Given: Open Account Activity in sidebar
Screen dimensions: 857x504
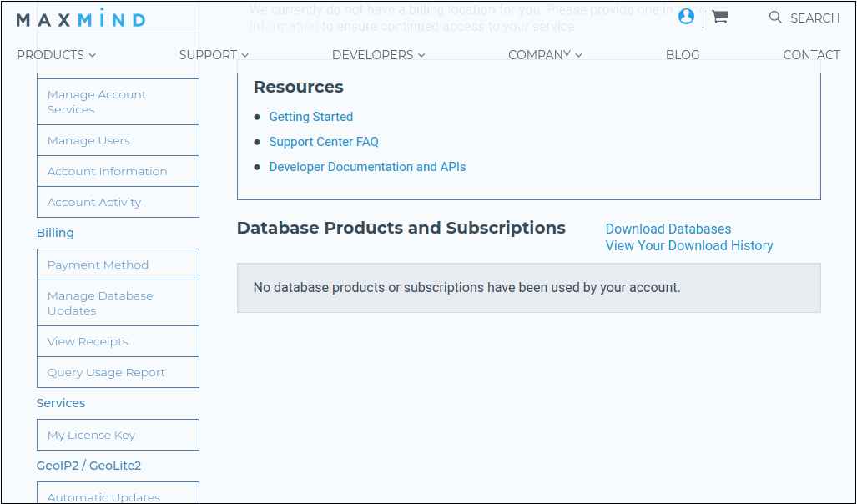Looking at the screenshot, I should (118, 202).
